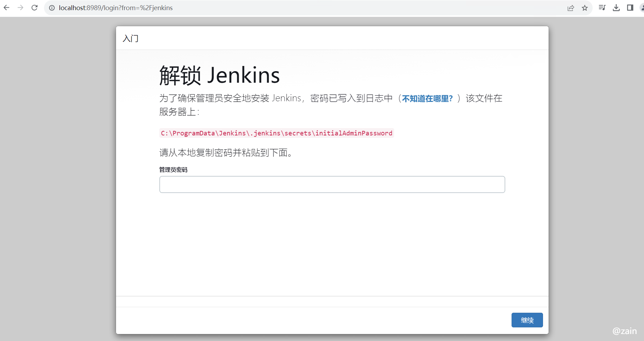Open the reading list/media control icon
This screenshot has height=341, width=644.
(x=602, y=8)
